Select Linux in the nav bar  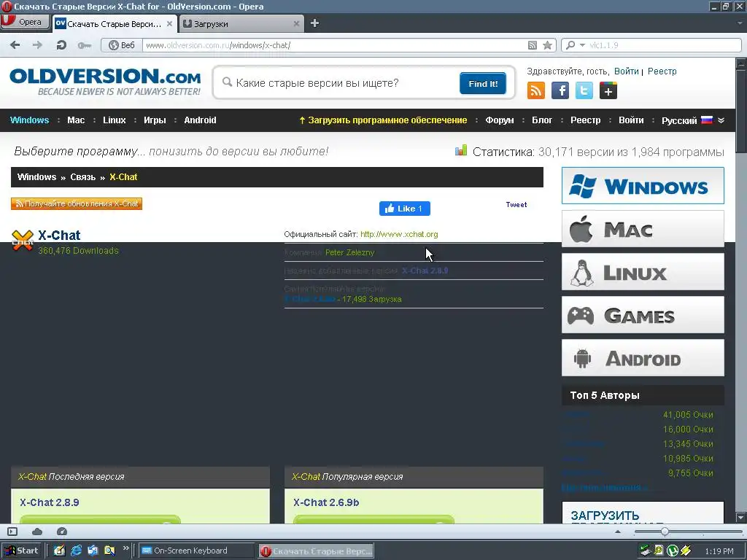point(115,120)
